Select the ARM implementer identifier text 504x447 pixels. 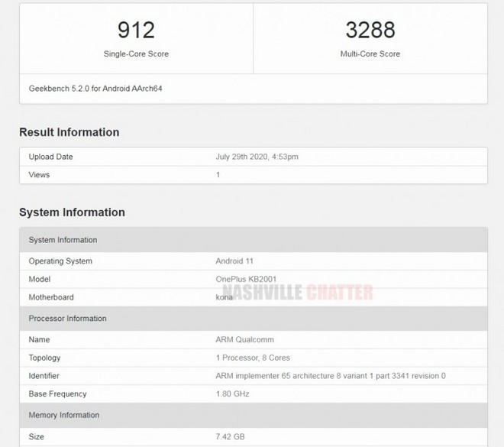(x=331, y=376)
